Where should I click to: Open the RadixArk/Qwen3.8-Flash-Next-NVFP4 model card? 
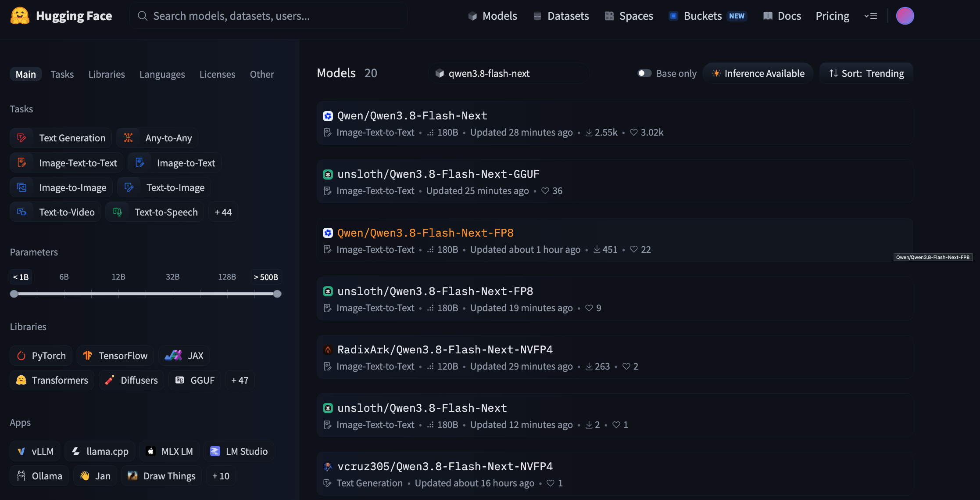(x=615, y=357)
